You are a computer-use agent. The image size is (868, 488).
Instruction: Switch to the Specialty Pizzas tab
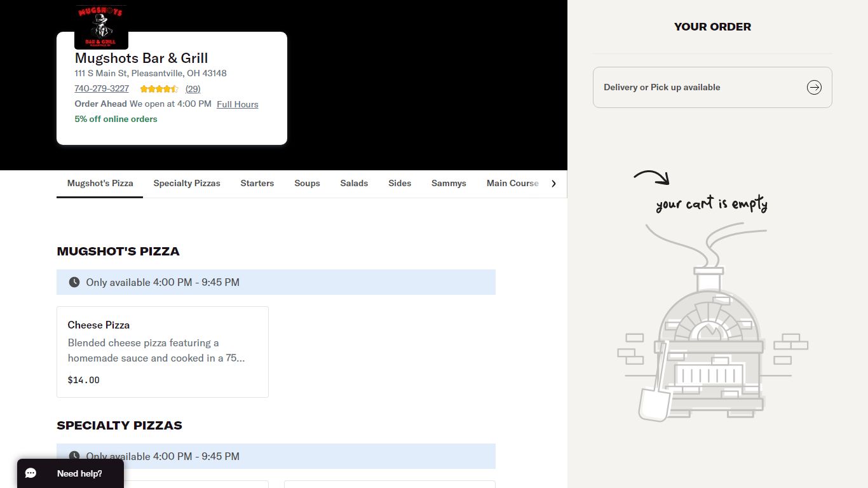pyautogui.click(x=187, y=184)
